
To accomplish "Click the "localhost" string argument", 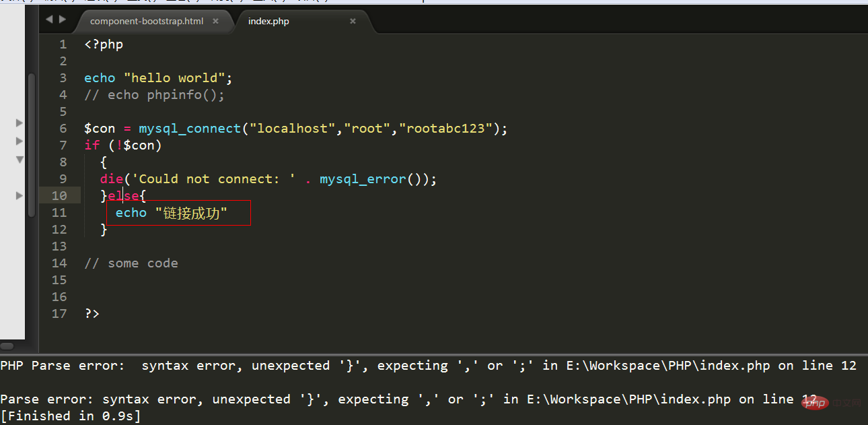I will point(292,129).
